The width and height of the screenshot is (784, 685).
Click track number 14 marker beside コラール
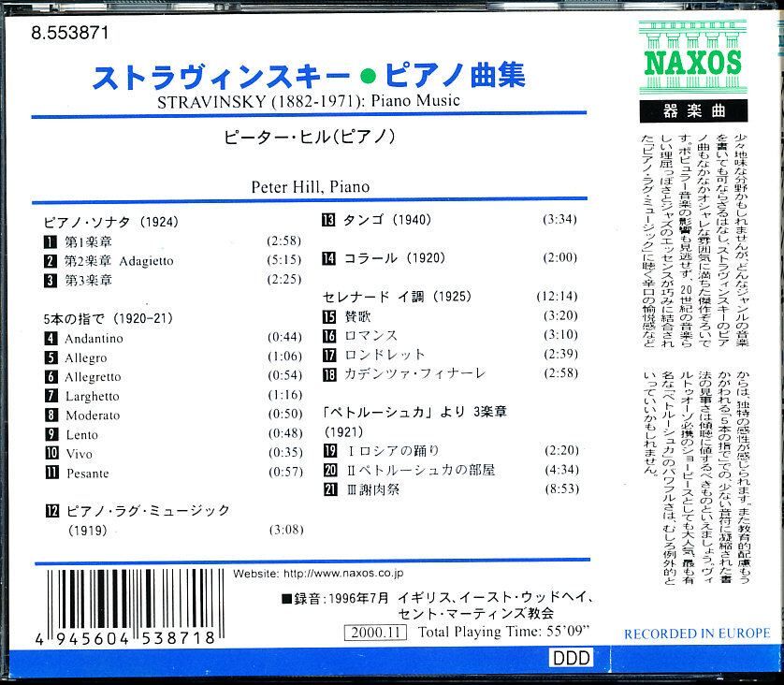tap(328, 258)
